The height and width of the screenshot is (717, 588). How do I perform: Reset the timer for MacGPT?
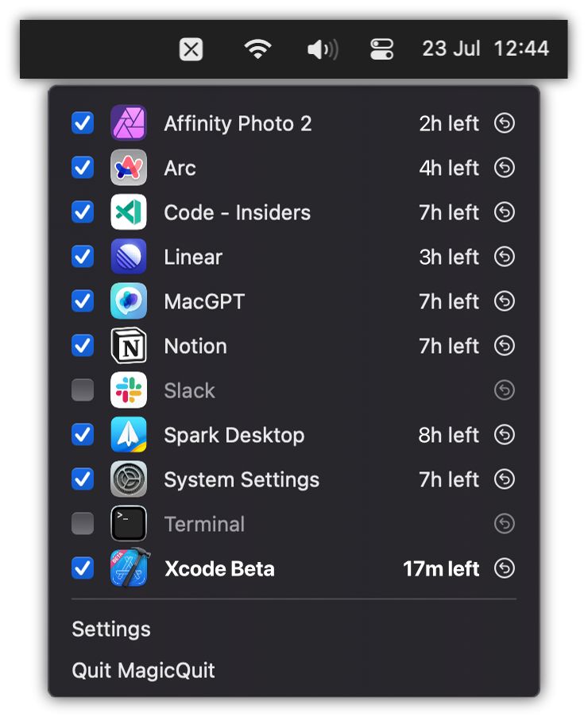pyautogui.click(x=505, y=301)
